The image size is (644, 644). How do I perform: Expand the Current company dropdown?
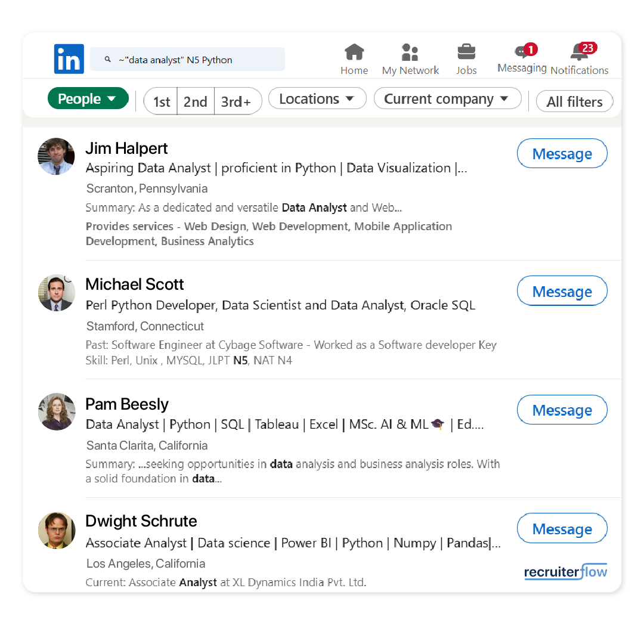pos(447,99)
